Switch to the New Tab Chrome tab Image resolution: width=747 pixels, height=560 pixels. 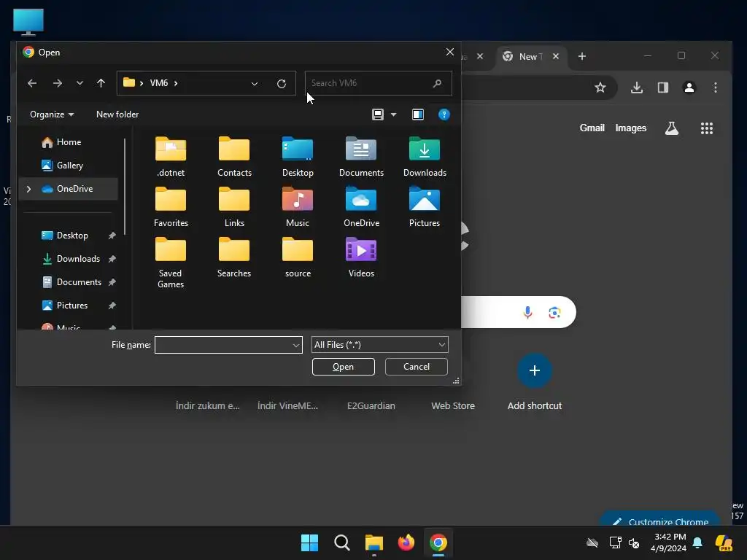531,57
